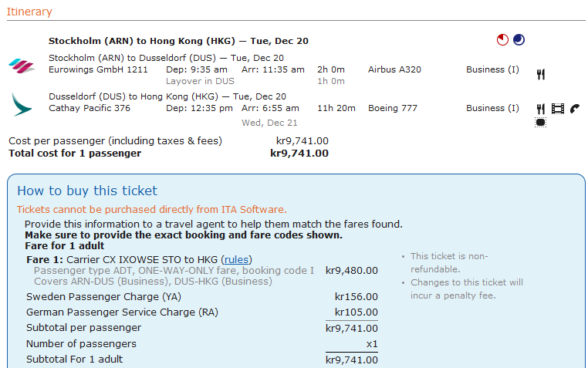Click the Eurowings airline logo
Screen dimensions: 588x368
coord(22,66)
